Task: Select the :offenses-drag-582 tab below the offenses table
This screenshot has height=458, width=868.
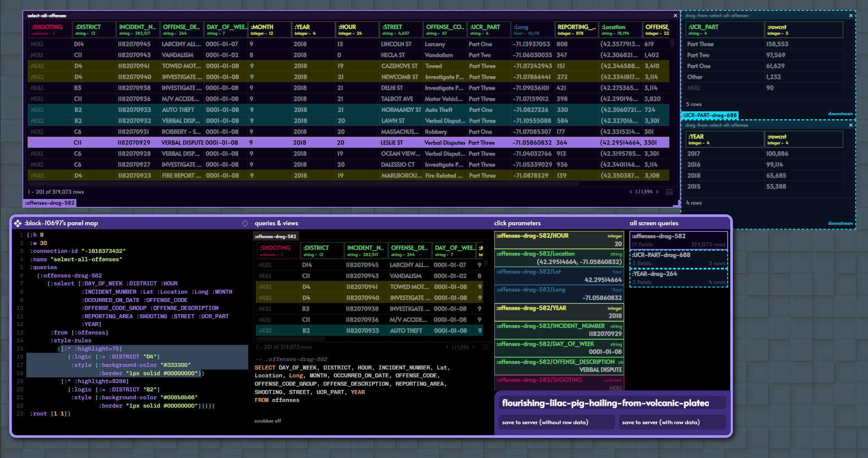Action: pyautogui.click(x=275, y=236)
